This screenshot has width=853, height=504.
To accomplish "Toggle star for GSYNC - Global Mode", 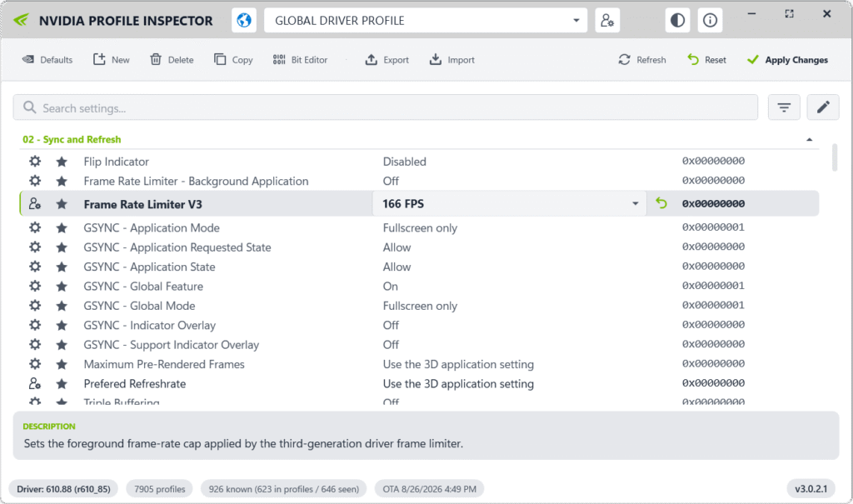I will click(x=62, y=306).
